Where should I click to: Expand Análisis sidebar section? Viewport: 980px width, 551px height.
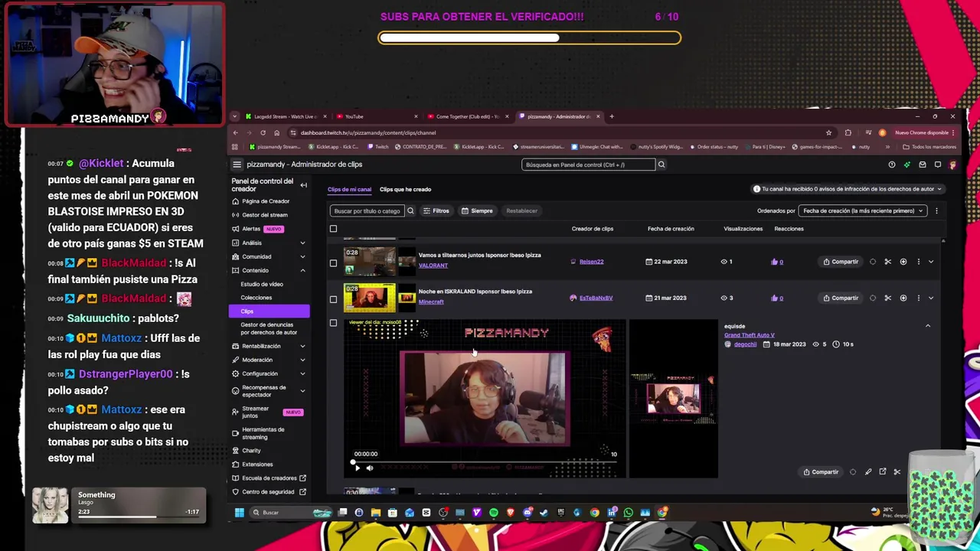(302, 243)
